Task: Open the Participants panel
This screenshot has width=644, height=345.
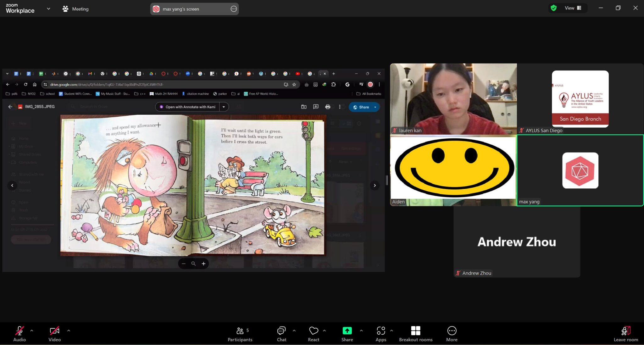Action: coord(240,334)
